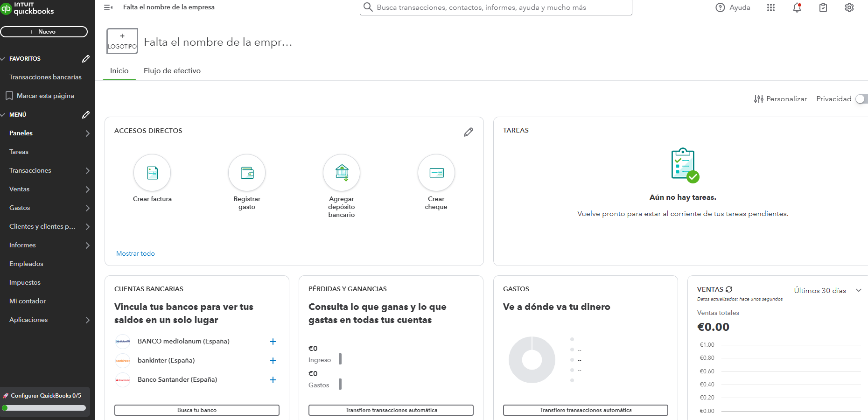Open the notifications bell
The image size is (868, 420).
click(x=797, y=7)
